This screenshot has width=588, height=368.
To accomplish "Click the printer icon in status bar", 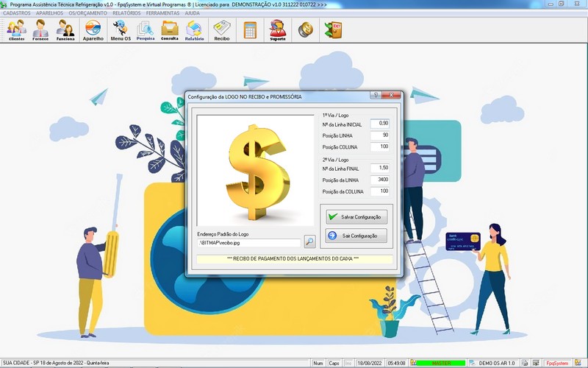I will [x=525, y=363].
